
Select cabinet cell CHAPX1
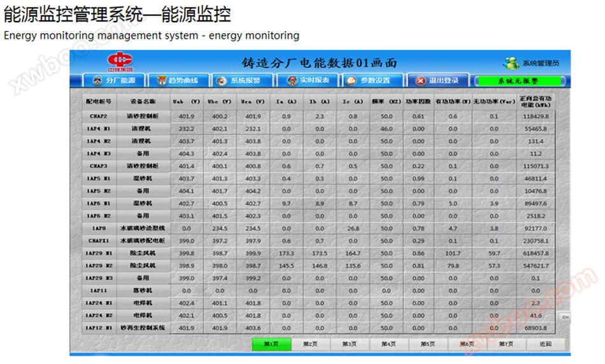(99, 241)
